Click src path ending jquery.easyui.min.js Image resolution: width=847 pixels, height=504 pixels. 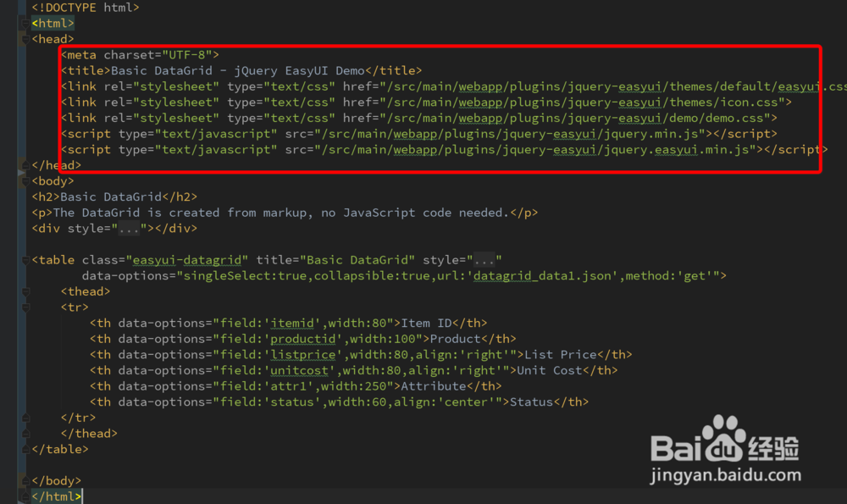coord(534,150)
